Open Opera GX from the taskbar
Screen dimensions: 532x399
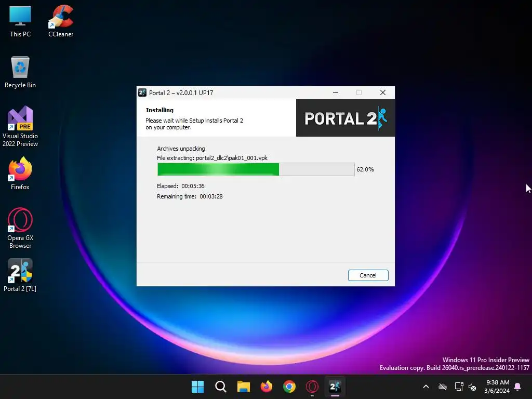pyautogui.click(x=312, y=387)
